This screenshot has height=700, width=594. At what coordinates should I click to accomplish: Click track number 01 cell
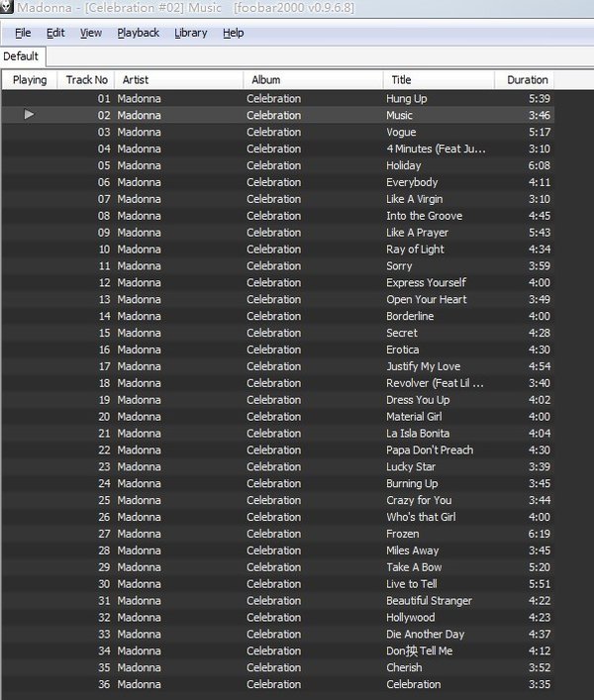tap(104, 98)
